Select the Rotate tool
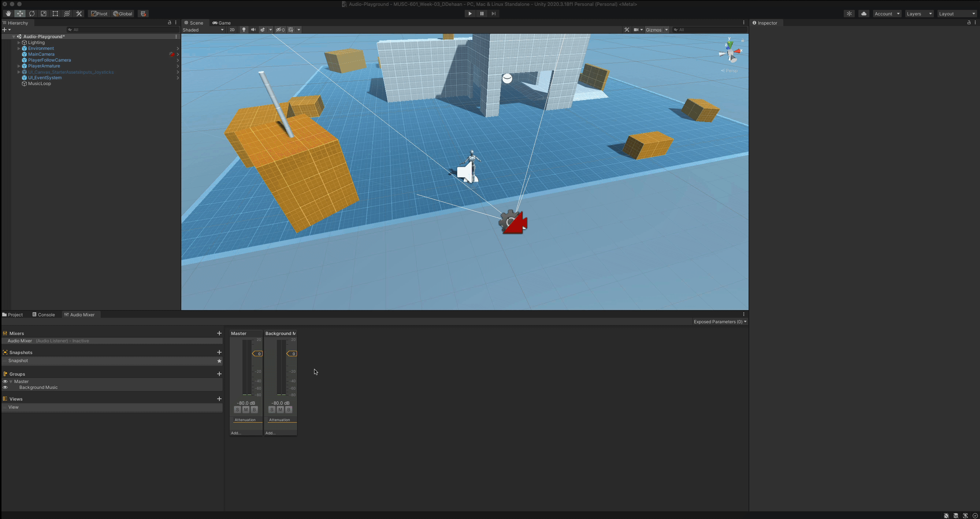The width and height of the screenshot is (980, 519). click(x=32, y=14)
